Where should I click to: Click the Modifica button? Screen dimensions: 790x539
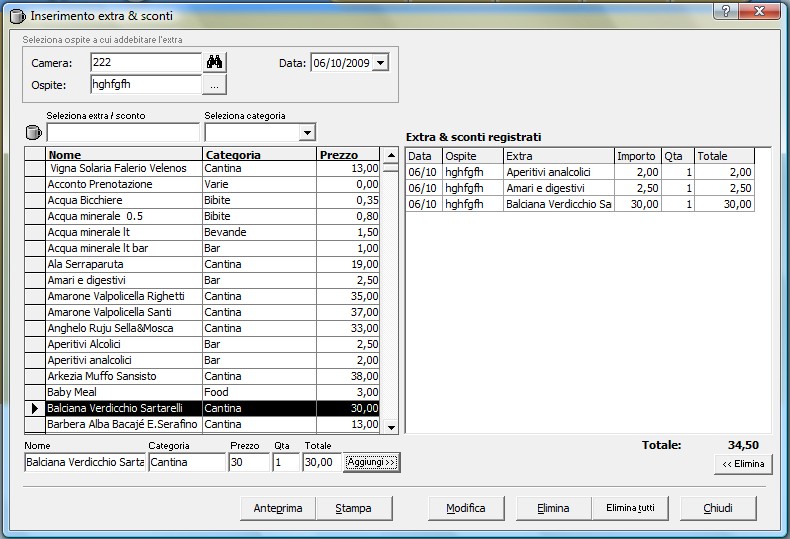point(466,508)
